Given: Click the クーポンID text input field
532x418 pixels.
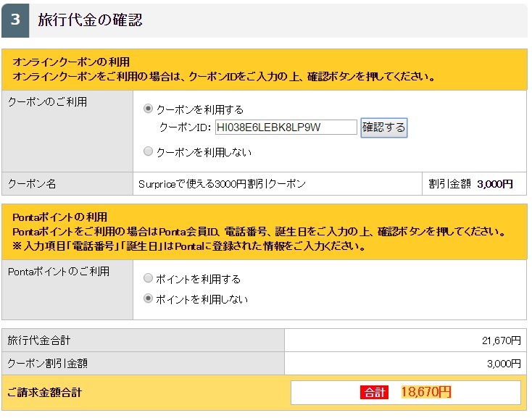Looking at the screenshot, I should coord(286,128).
